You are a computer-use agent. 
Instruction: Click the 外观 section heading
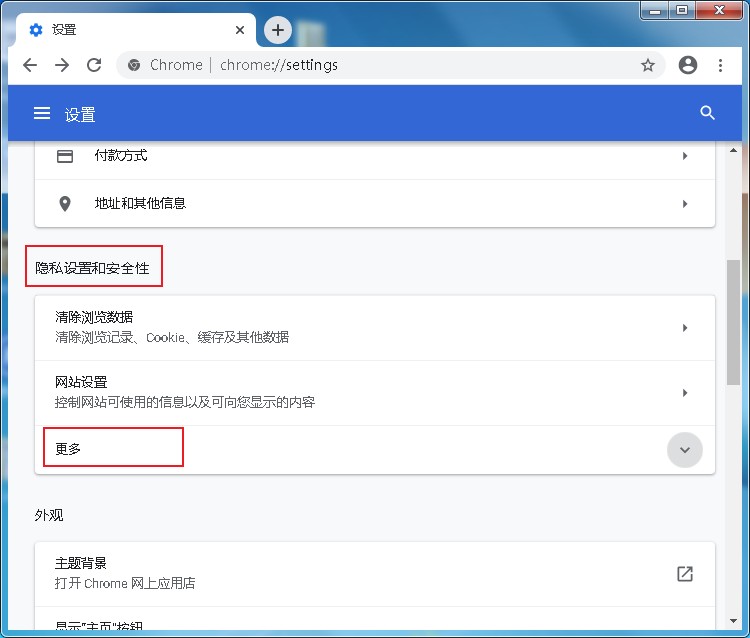[x=49, y=515]
